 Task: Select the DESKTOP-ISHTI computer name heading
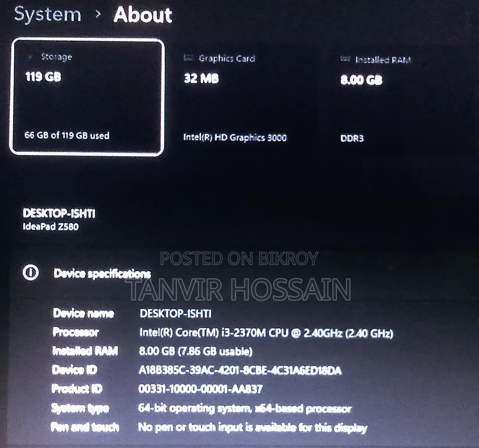point(59,213)
